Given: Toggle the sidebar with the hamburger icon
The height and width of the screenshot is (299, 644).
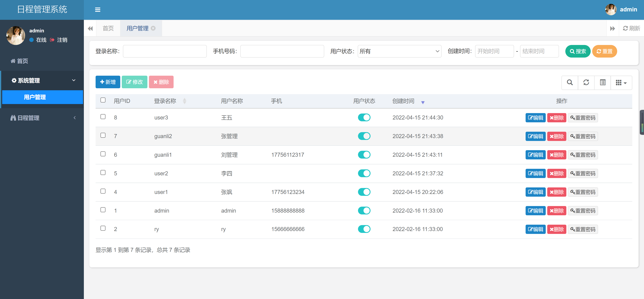Looking at the screenshot, I should click(x=97, y=10).
